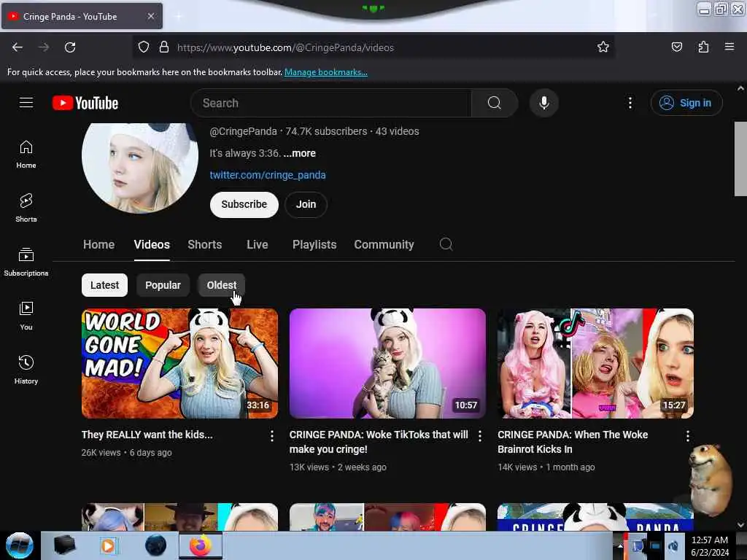The height and width of the screenshot is (560, 747).
Task: Show hidden system tray icons arrow
Action: (x=620, y=545)
